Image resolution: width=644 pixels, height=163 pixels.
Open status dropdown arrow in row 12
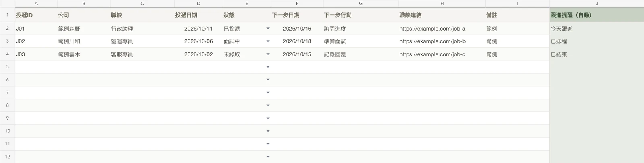tap(268, 157)
